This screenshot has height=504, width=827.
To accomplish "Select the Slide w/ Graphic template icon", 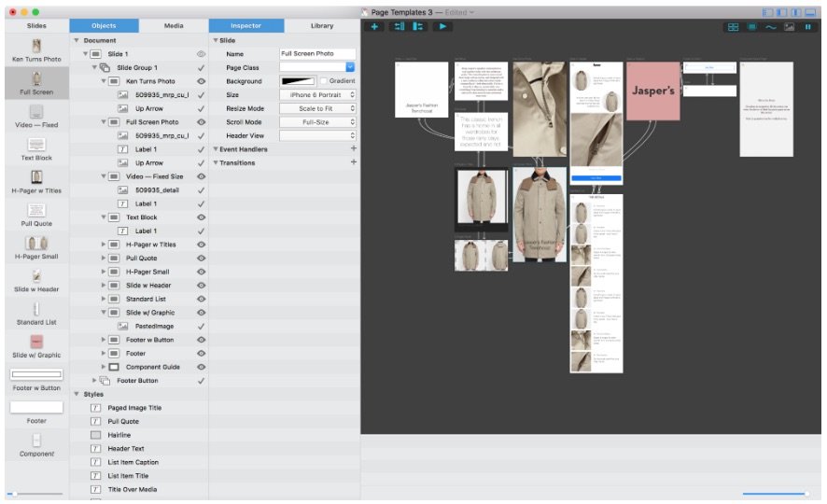I will pyautogui.click(x=36, y=342).
